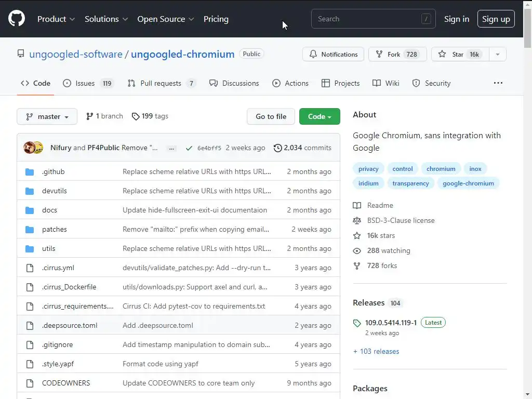The height and width of the screenshot is (399, 532).
Task: Click the green commit status checkmark
Action: 189,148
